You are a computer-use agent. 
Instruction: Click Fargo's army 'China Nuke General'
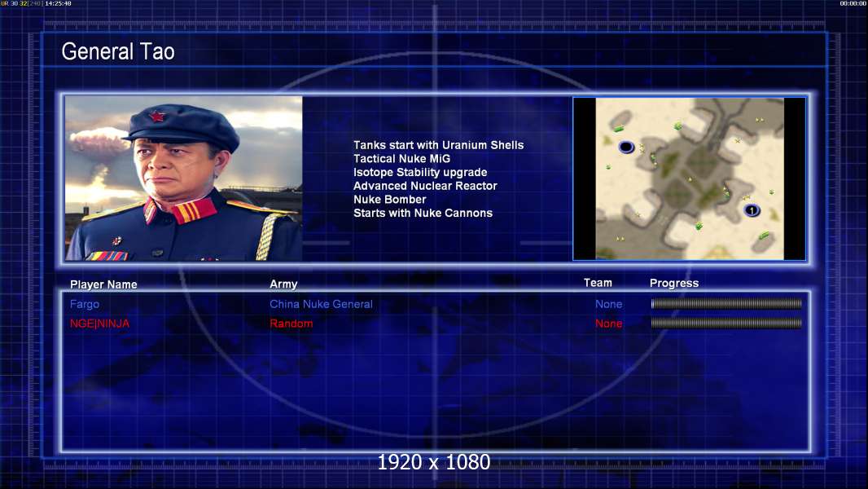pyautogui.click(x=321, y=304)
